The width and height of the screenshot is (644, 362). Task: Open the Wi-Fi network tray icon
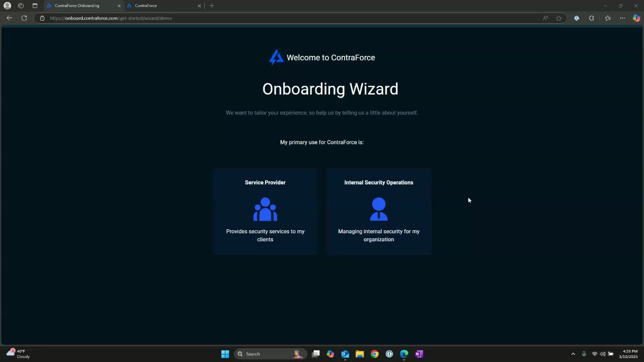click(x=595, y=354)
